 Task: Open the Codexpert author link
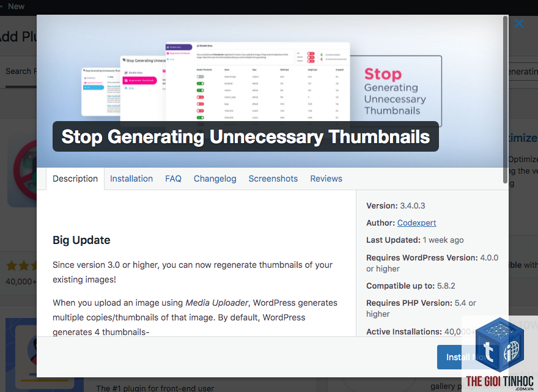(416, 223)
